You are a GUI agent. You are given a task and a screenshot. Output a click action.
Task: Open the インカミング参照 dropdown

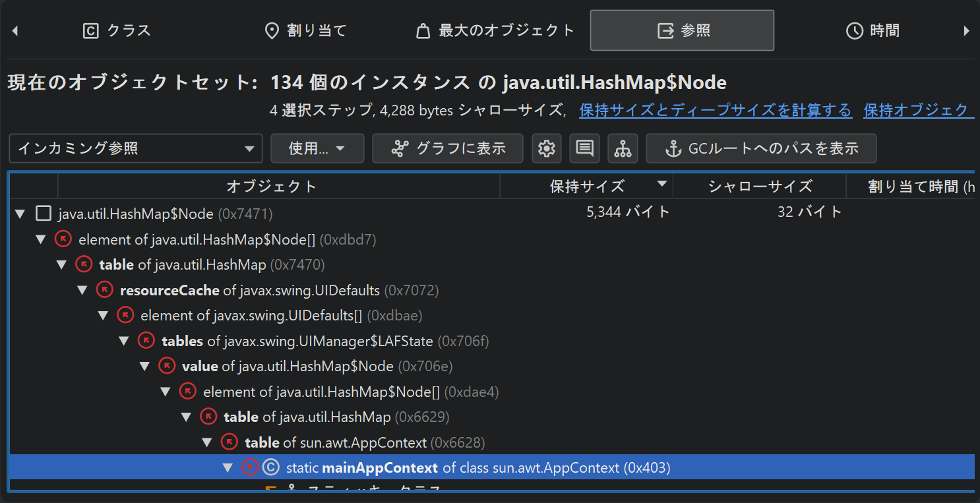pos(136,148)
